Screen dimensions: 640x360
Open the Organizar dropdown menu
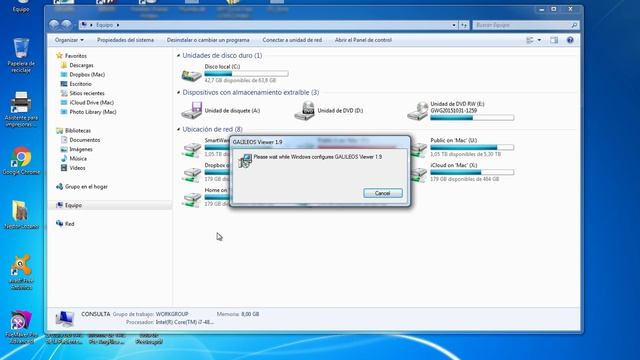[69, 40]
